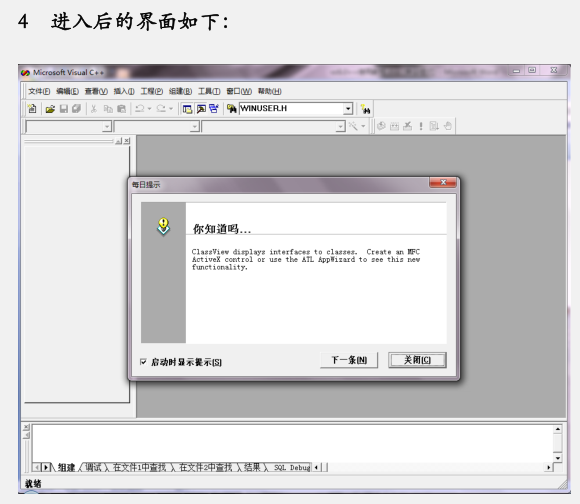Click the Build icon in build toolbar
The image size is (580, 504).
pos(394,126)
